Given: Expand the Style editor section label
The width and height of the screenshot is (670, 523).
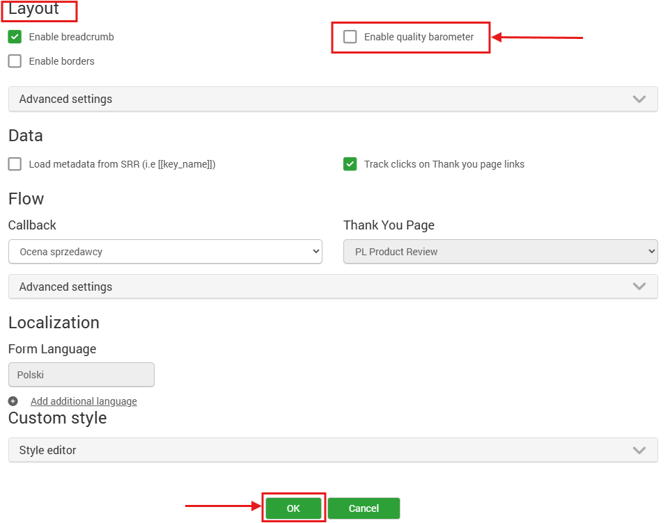Looking at the screenshot, I should [48, 450].
